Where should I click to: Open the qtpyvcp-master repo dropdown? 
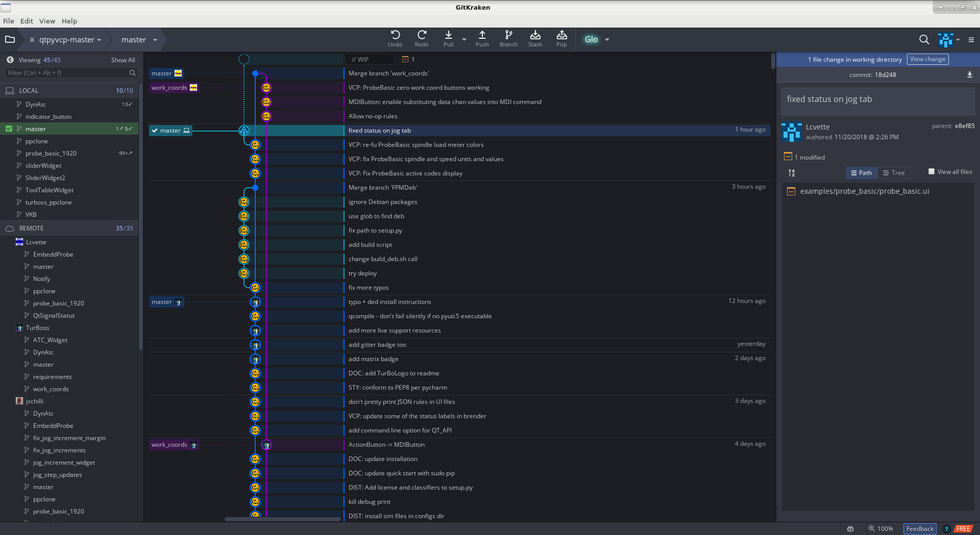pyautogui.click(x=99, y=40)
